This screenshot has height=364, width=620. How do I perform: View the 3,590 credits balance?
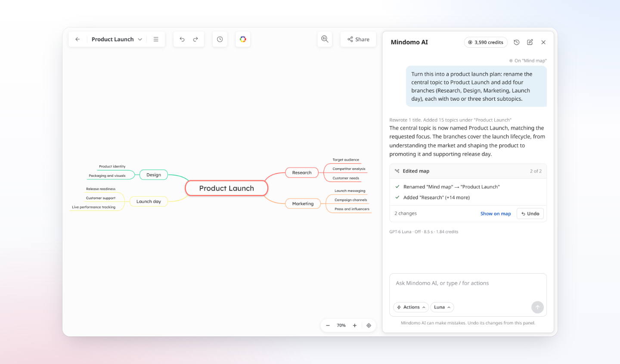coord(486,42)
